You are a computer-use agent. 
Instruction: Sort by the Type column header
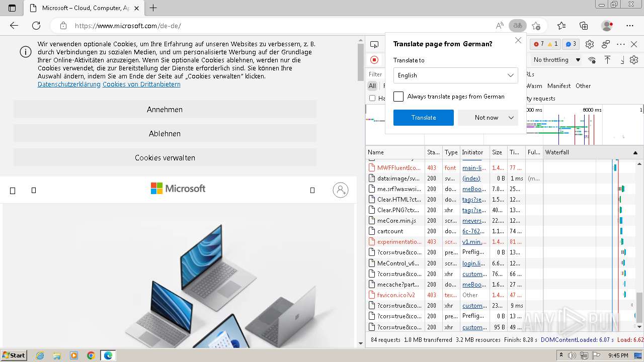pyautogui.click(x=451, y=152)
